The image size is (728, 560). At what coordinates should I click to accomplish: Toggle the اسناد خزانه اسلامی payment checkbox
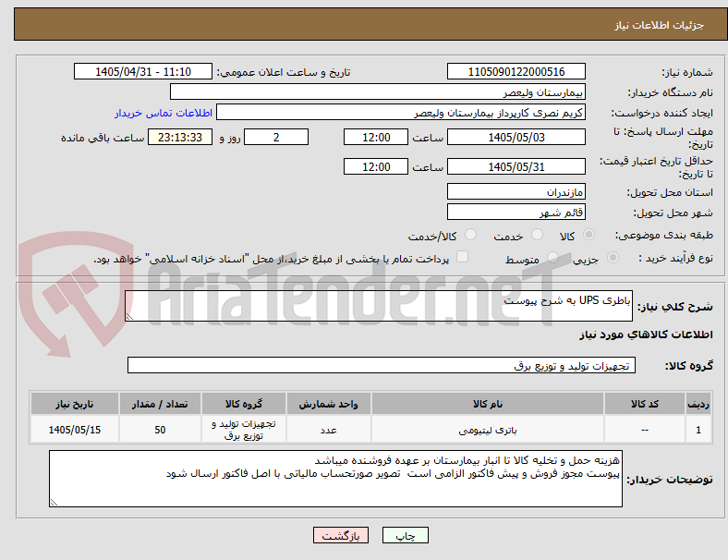coord(463,257)
